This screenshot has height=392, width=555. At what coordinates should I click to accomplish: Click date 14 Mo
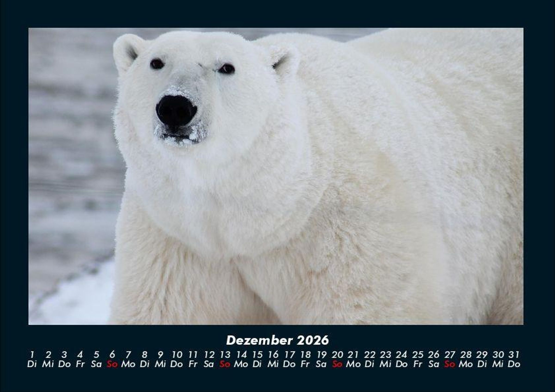click(x=241, y=359)
